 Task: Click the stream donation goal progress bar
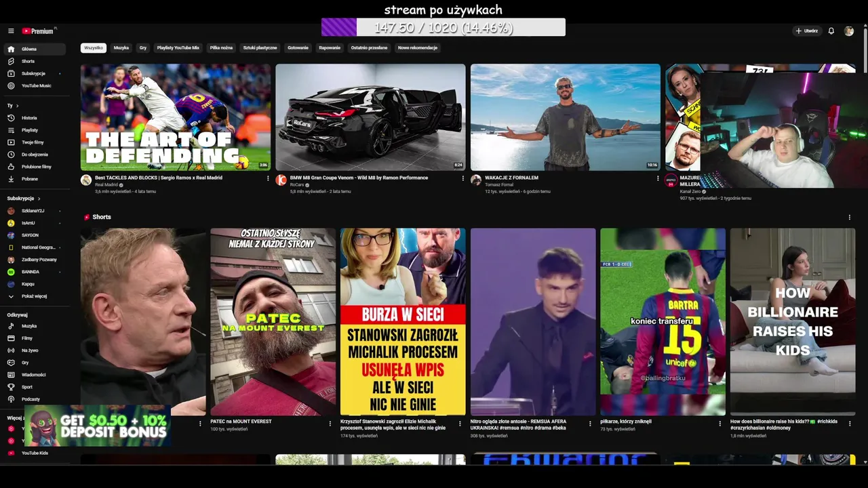pos(443,28)
